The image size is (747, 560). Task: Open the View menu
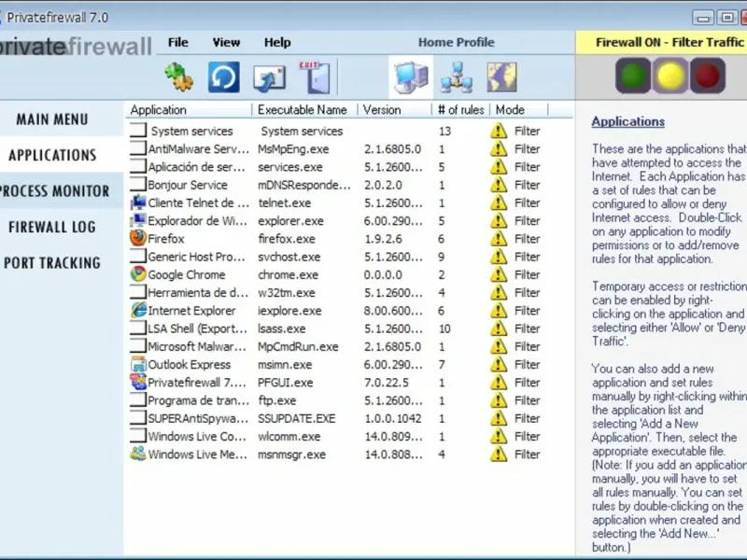[x=226, y=42]
